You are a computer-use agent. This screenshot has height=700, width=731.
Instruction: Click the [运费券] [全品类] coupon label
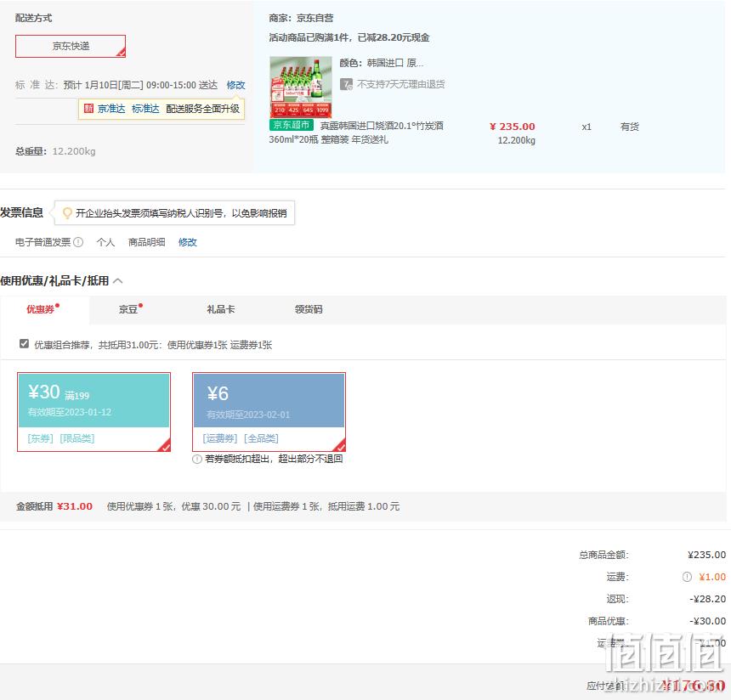tap(240, 438)
